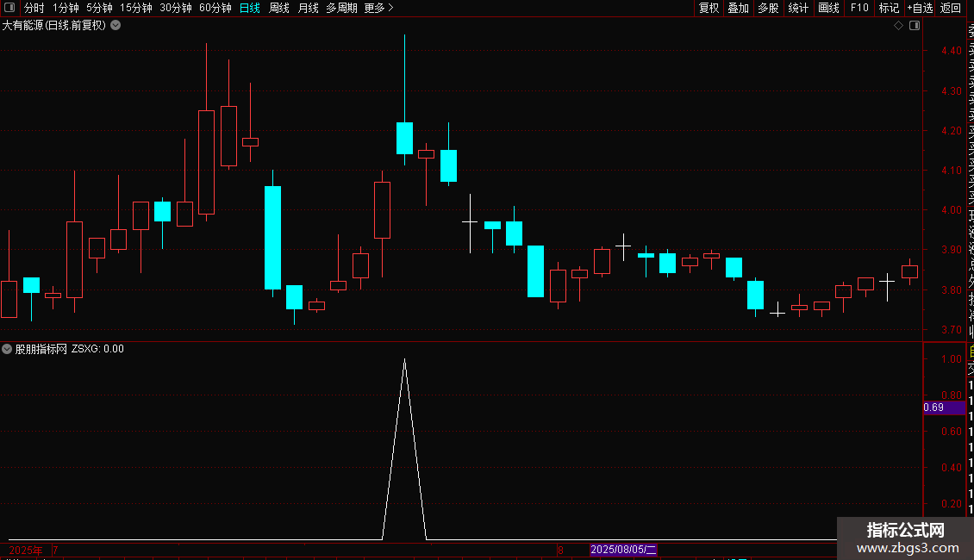This screenshot has width=974, height=560.
Task: Click the 2025年 label on time axis
Action: 26,550
